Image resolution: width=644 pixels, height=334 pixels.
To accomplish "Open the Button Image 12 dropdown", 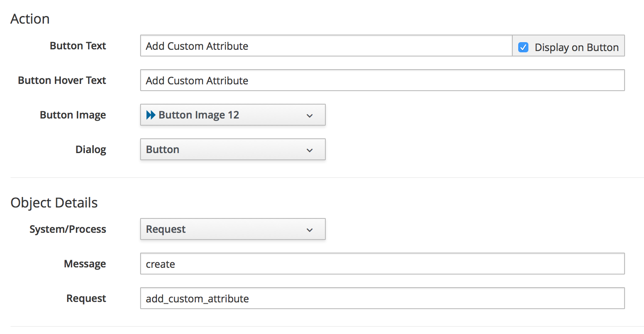I will click(233, 115).
